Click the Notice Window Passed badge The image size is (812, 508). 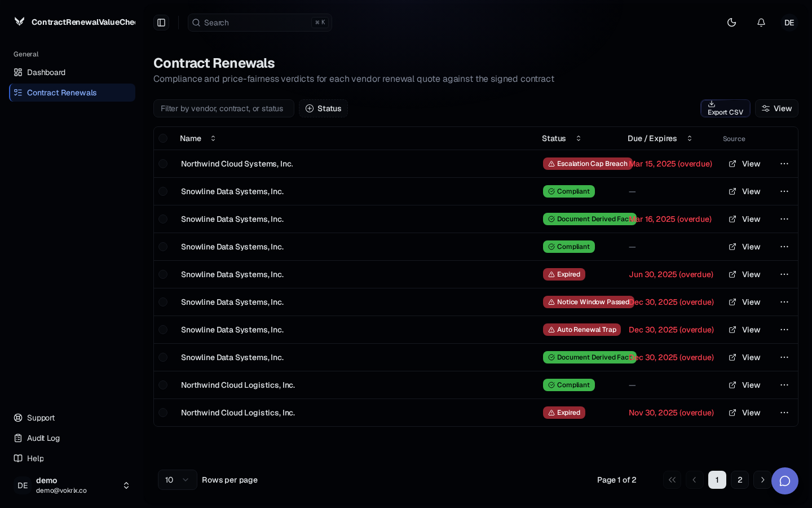[589, 302]
